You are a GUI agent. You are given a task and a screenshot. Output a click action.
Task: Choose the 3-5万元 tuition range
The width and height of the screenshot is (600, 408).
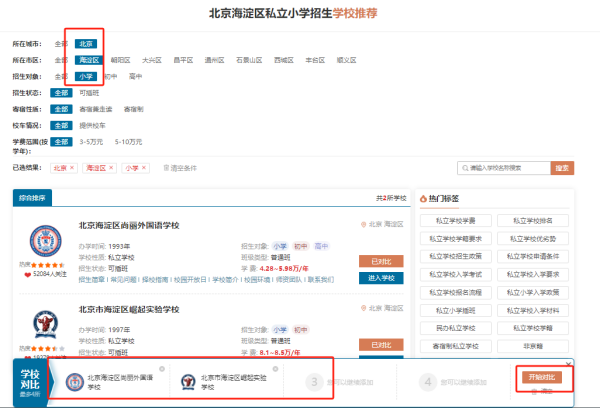click(x=93, y=142)
